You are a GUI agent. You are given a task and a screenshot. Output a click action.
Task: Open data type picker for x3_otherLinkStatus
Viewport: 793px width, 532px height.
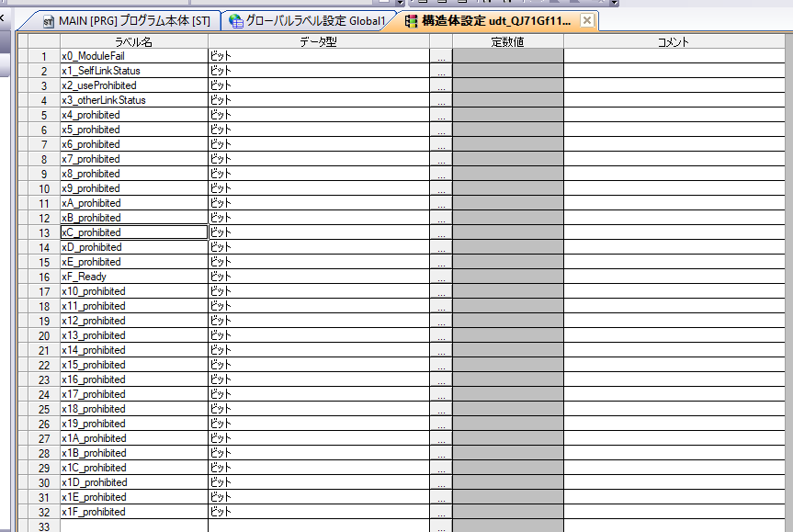click(x=441, y=100)
